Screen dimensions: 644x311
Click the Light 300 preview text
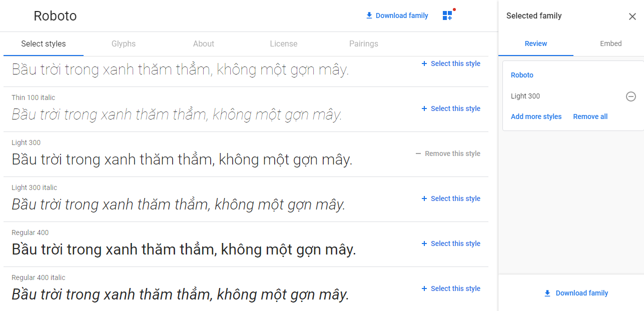pyautogui.click(x=182, y=160)
